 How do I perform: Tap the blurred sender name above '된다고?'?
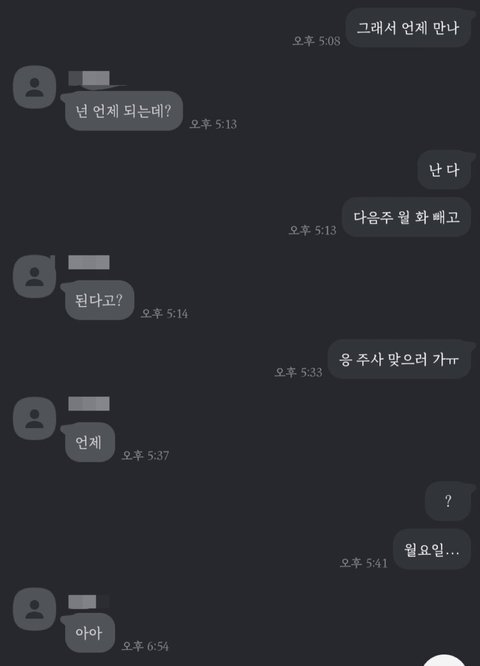click(89, 262)
